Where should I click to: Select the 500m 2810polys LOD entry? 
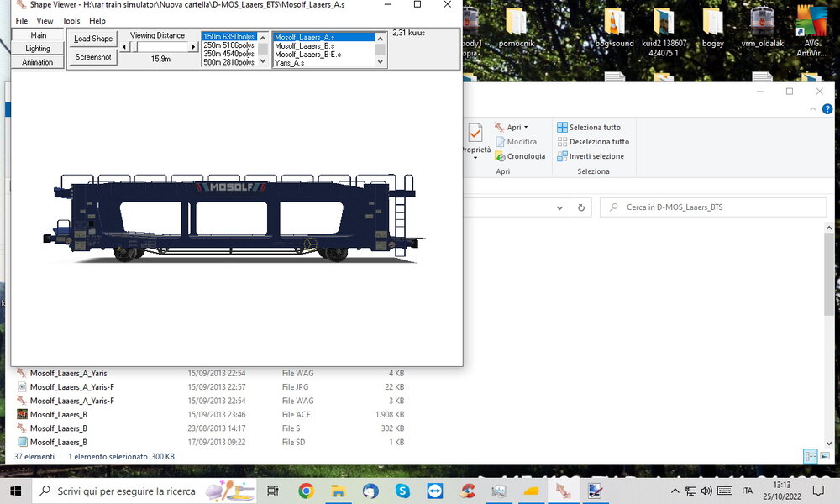pyautogui.click(x=229, y=63)
